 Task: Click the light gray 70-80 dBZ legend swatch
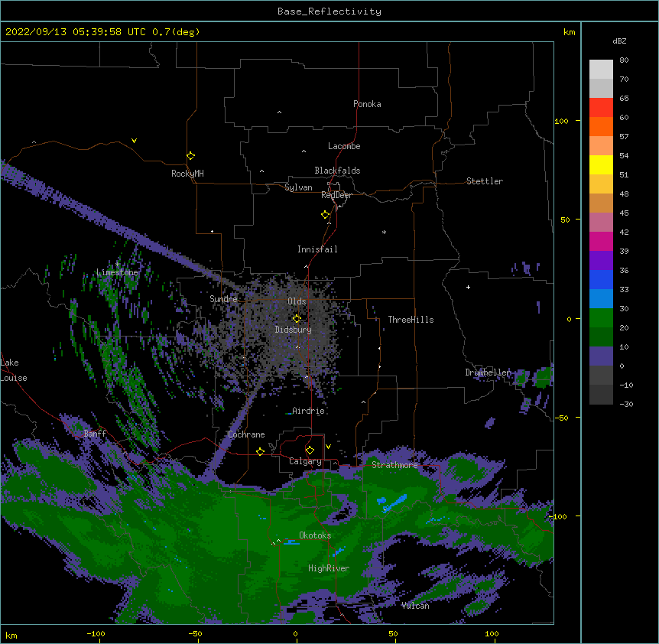pos(601,70)
